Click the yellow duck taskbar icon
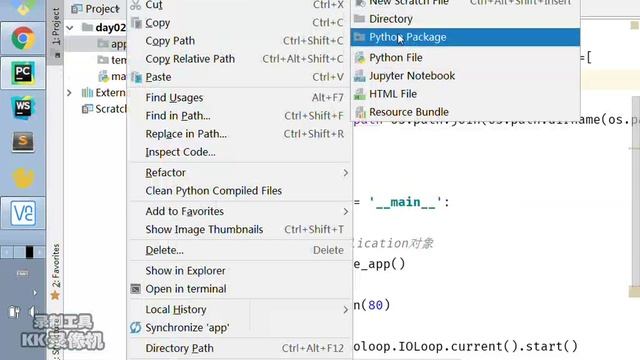 tap(23, 178)
